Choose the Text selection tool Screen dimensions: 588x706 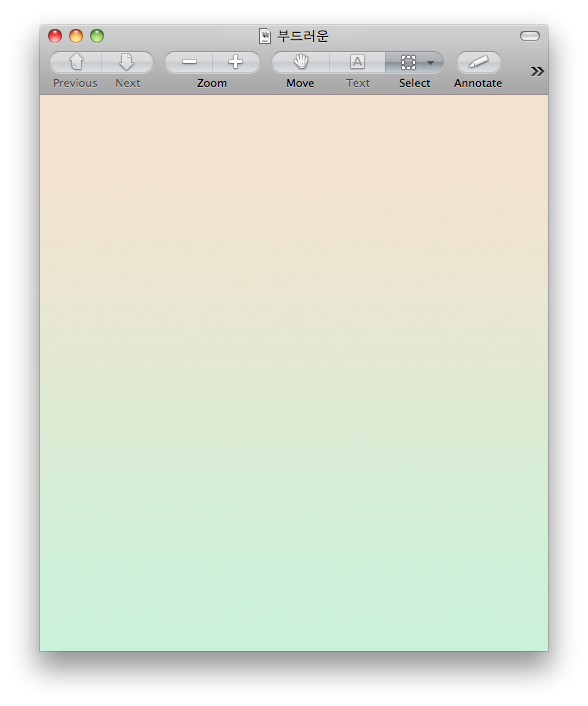tap(357, 62)
